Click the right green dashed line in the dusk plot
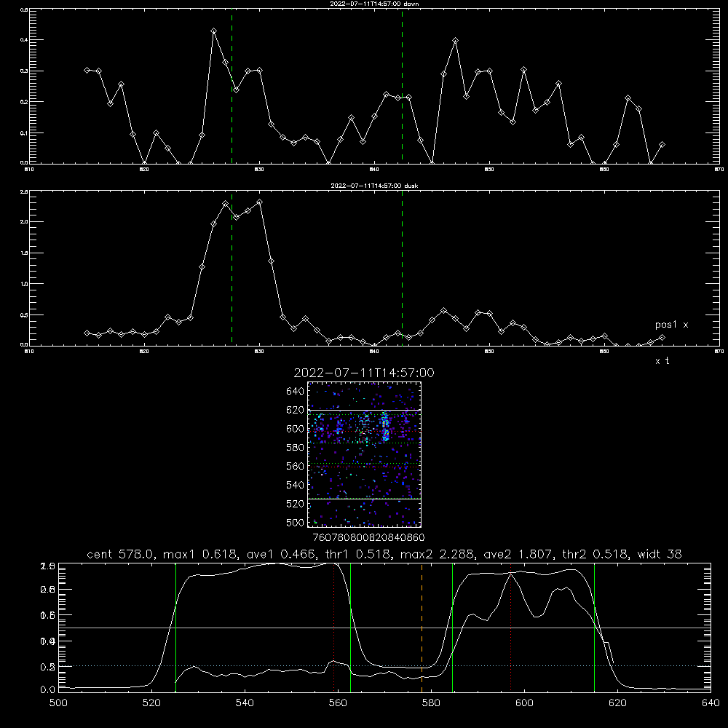Image resolution: width=728 pixels, height=728 pixels. 402,268
